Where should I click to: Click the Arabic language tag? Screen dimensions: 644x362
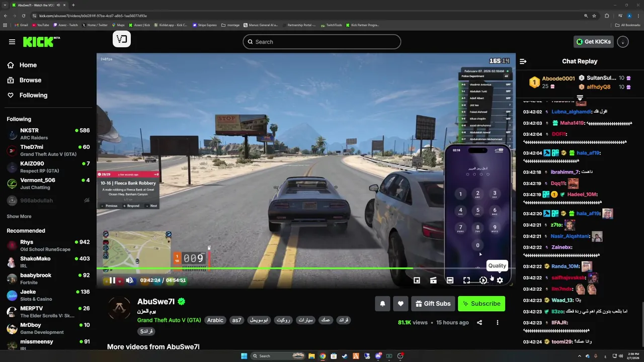tap(215, 320)
